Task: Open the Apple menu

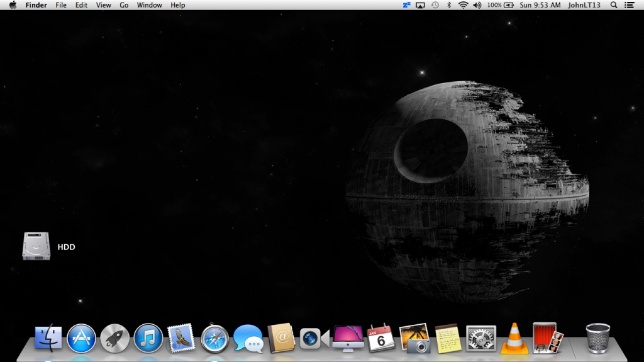Action: pos(13,5)
